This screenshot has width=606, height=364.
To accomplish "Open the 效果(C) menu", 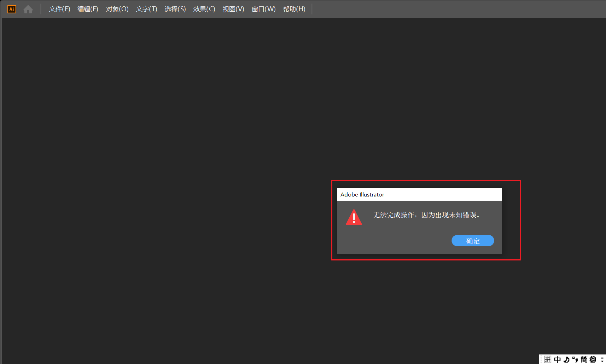I will tap(204, 9).
